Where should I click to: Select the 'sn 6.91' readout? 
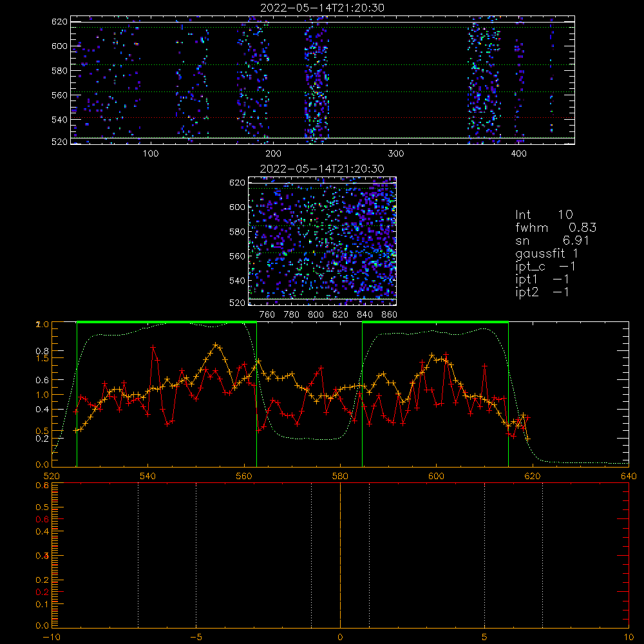pos(553,240)
